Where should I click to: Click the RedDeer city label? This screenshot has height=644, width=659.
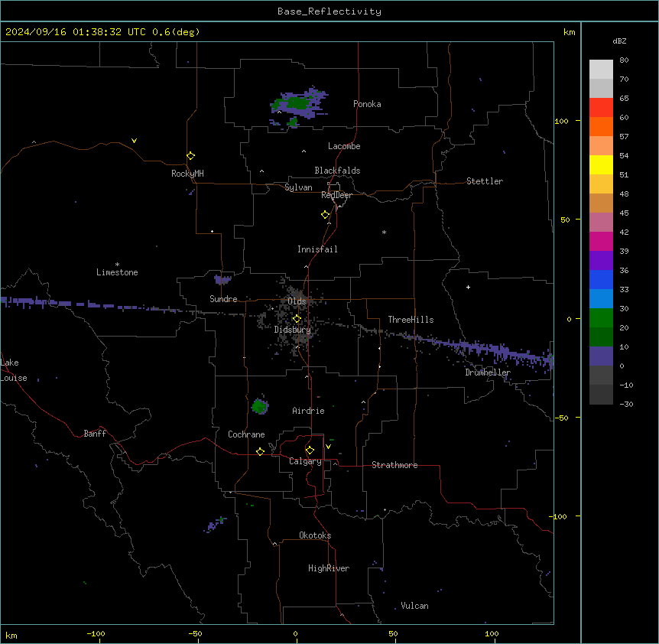[336, 195]
